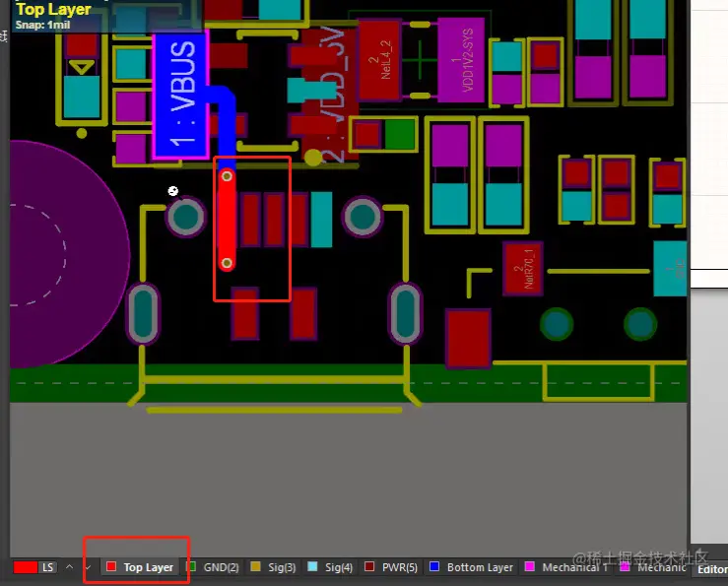Select the red pad labeled NetR70_1
Image resolution: width=728 pixels, height=586 pixels.
[523, 269]
